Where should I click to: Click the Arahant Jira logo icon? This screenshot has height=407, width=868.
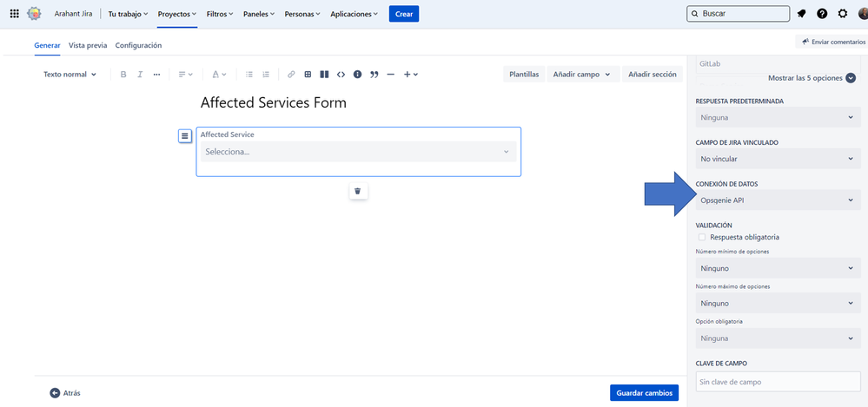click(x=35, y=14)
